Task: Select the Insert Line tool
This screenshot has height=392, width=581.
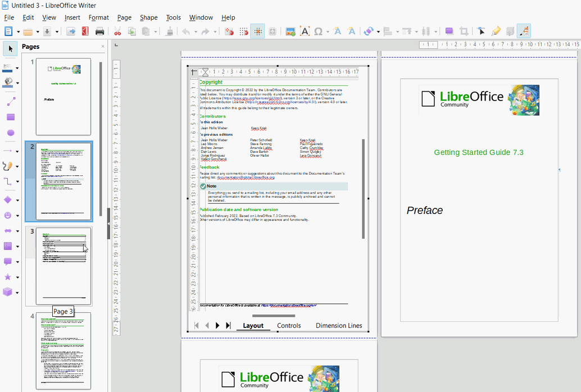Action: pos(11,101)
